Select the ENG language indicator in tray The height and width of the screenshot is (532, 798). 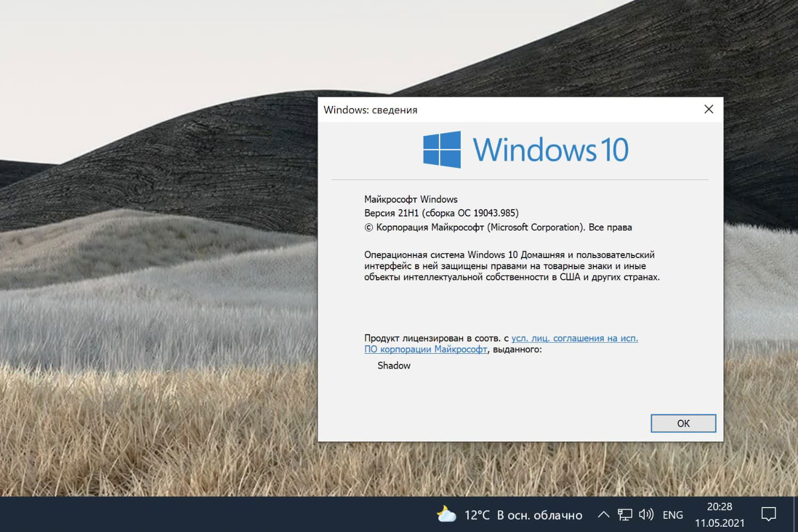[x=672, y=514]
